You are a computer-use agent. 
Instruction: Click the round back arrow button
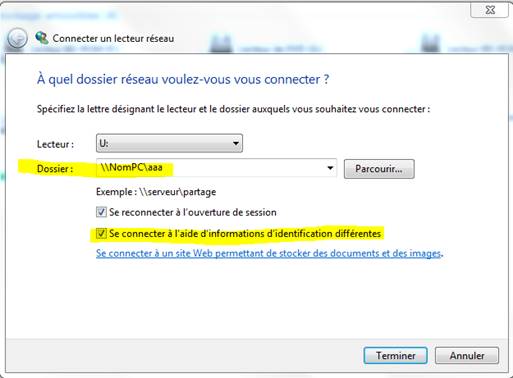[17, 38]
